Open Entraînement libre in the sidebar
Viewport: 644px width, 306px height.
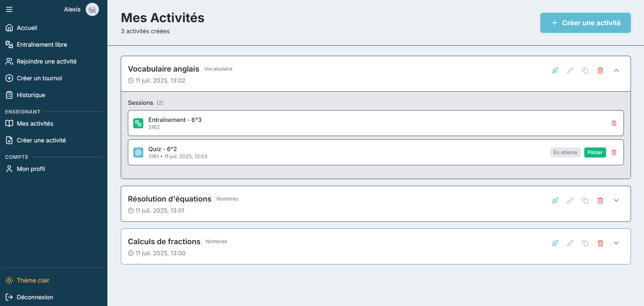click(42, 45)
